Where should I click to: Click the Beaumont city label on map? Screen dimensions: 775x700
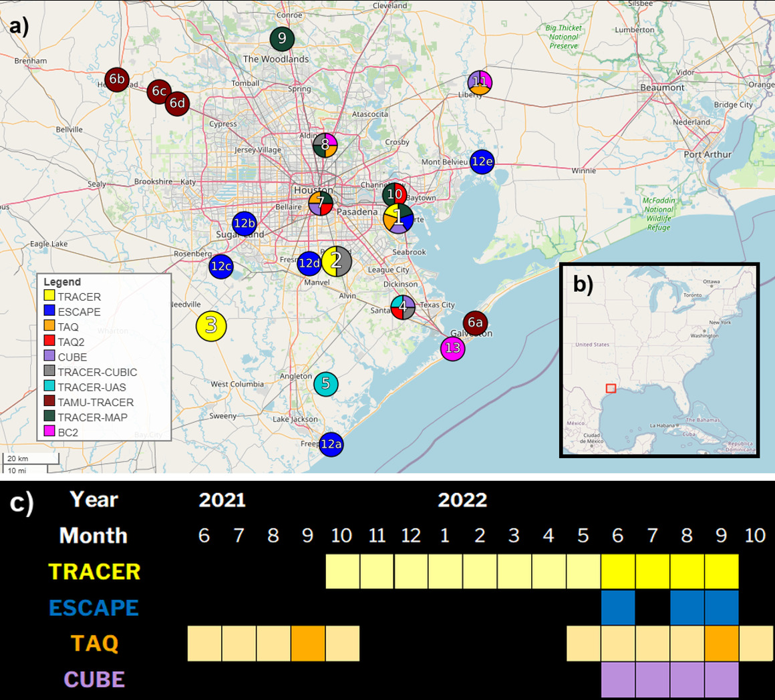(662, 87)
